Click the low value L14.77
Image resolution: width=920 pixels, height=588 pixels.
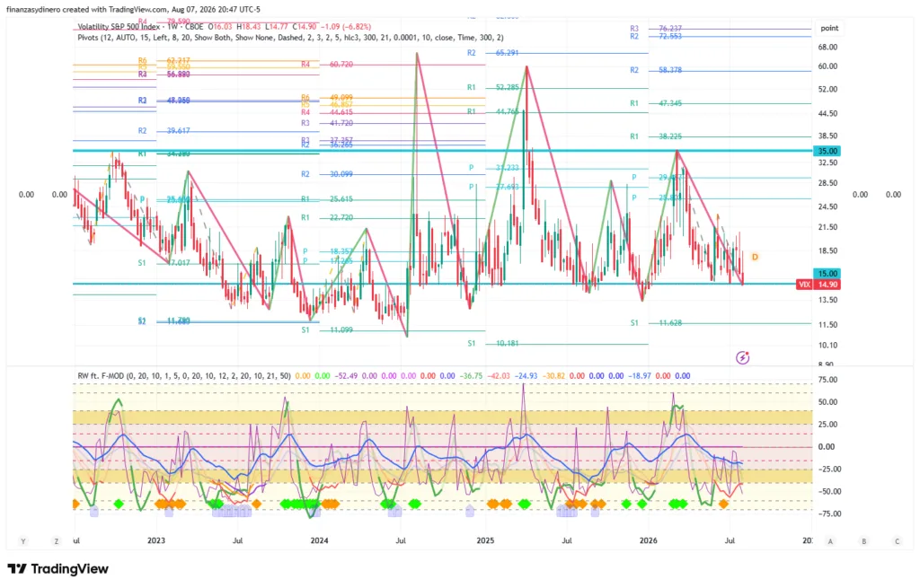tap(277, 26)
